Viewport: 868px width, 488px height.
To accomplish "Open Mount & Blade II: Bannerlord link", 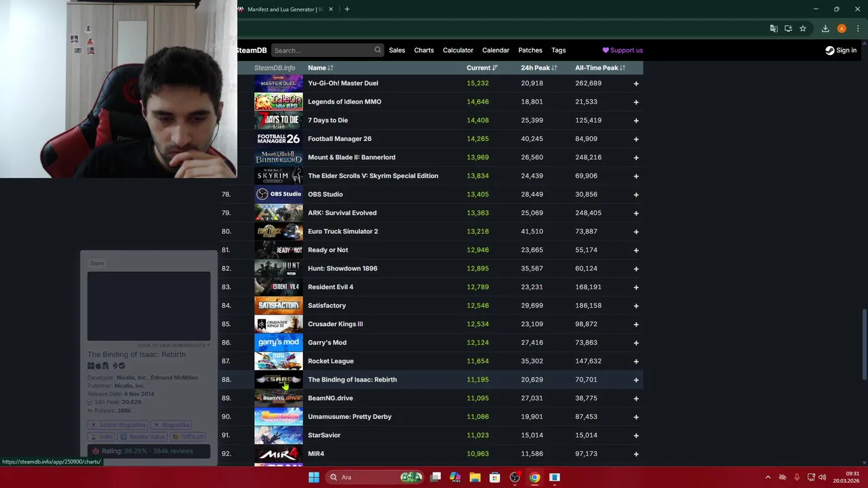I will click(351, 157).
